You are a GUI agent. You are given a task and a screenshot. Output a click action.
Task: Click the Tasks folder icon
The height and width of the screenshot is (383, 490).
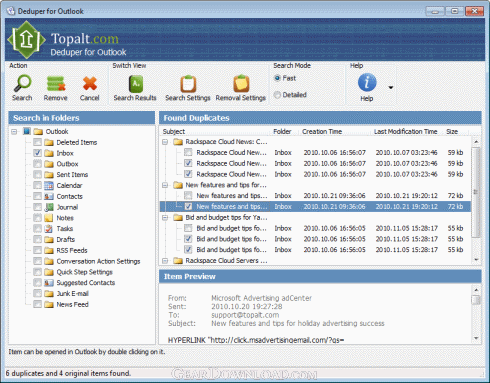coord(49,229)
